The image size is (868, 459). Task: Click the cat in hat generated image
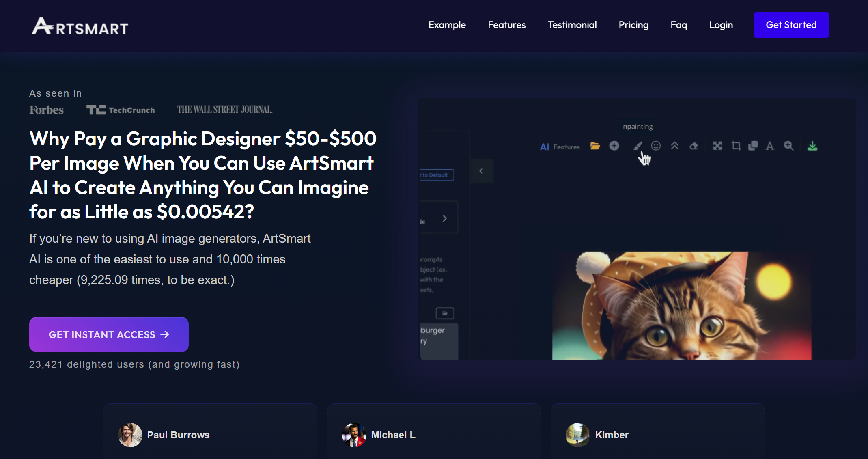click(x=682, y=306)
